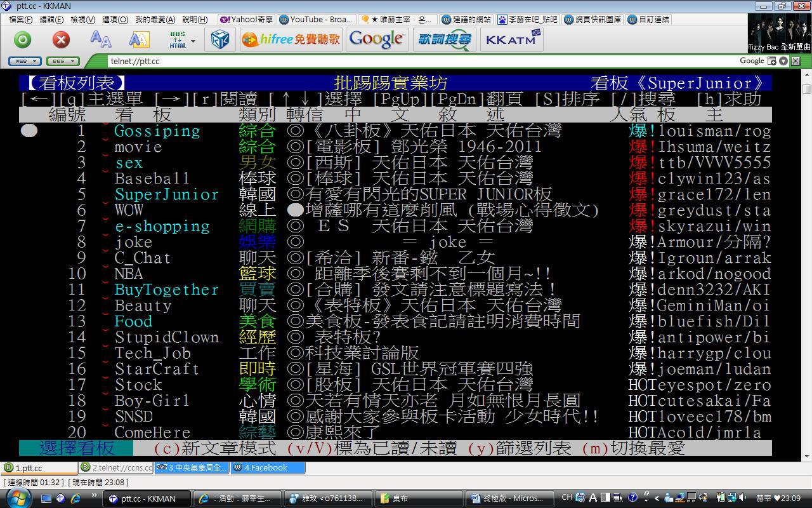
Task: Open hifree 免費聽歌 toolbar button
Action: [x=291, y=39]
